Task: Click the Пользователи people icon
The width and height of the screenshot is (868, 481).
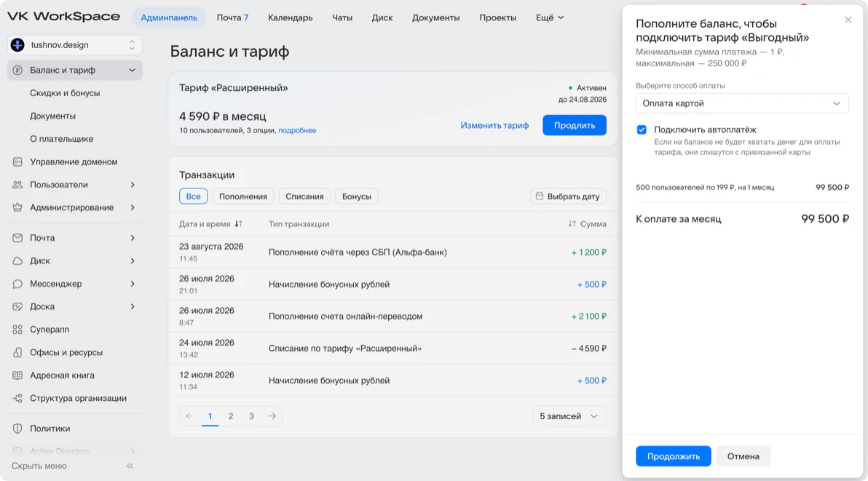Action: [x=17, y=185]
